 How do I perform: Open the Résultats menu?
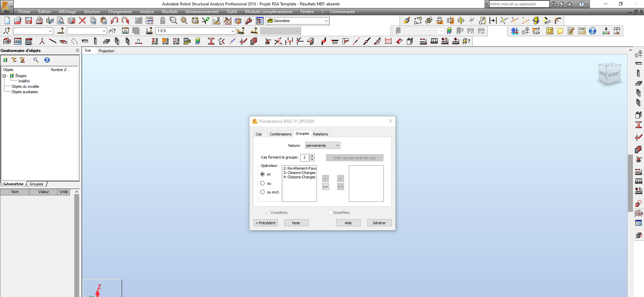170,12
